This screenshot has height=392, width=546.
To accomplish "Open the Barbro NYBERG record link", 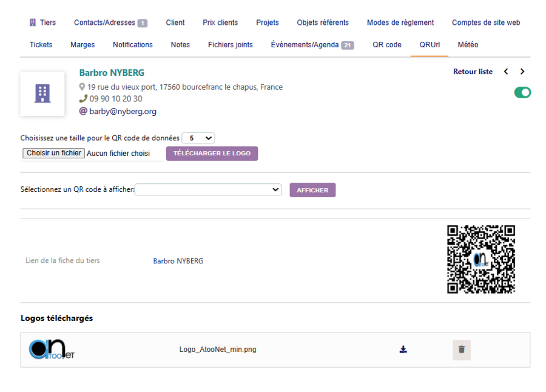I will pyautogui.click(x=178, y=261).
